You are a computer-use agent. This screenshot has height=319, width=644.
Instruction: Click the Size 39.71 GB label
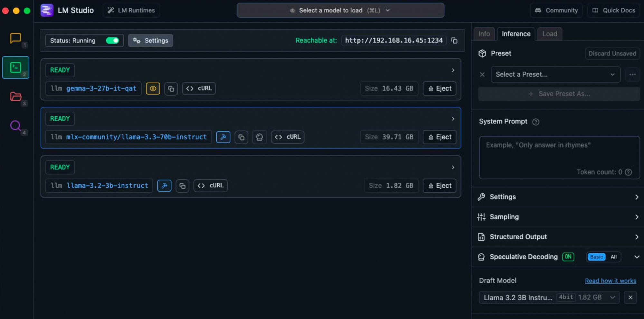click(389, 137)
